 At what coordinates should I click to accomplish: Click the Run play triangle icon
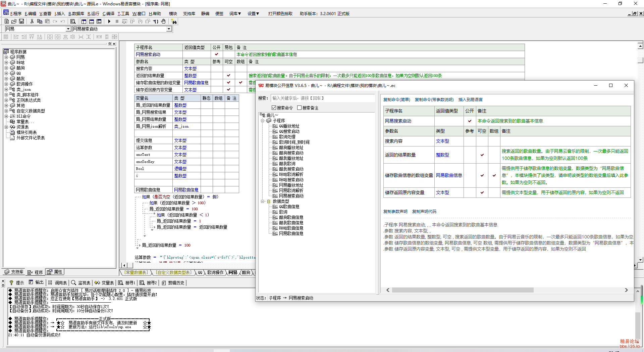point(109,21)
